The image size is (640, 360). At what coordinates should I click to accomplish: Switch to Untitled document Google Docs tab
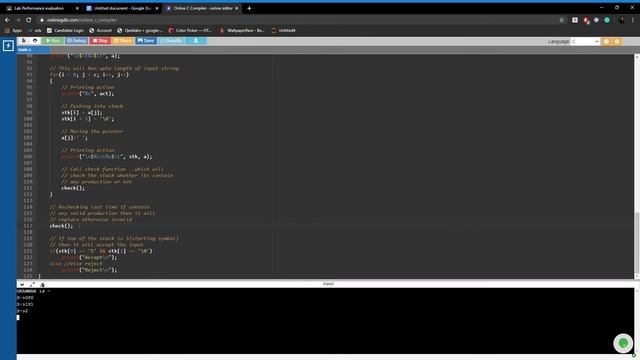122,8
